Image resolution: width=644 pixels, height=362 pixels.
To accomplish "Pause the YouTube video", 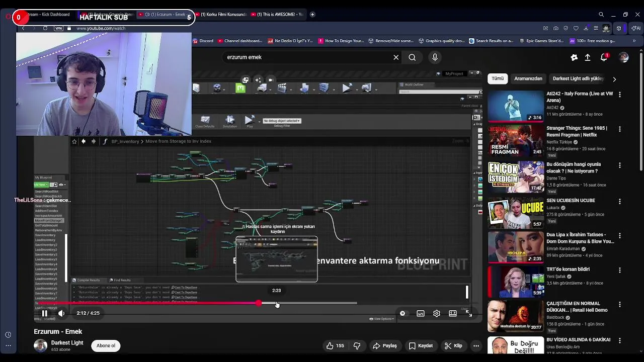I will (x=44, y=313).
